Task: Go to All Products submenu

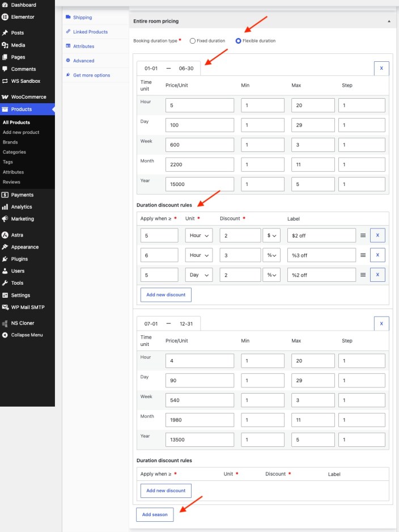Action: [16, 123]
